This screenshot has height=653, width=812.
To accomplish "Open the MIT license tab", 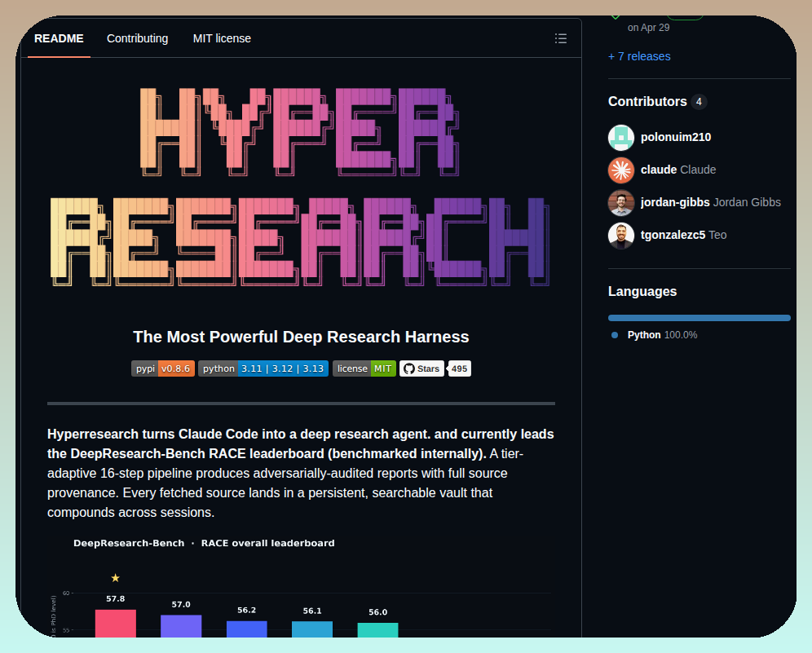I will coord(222,38).
